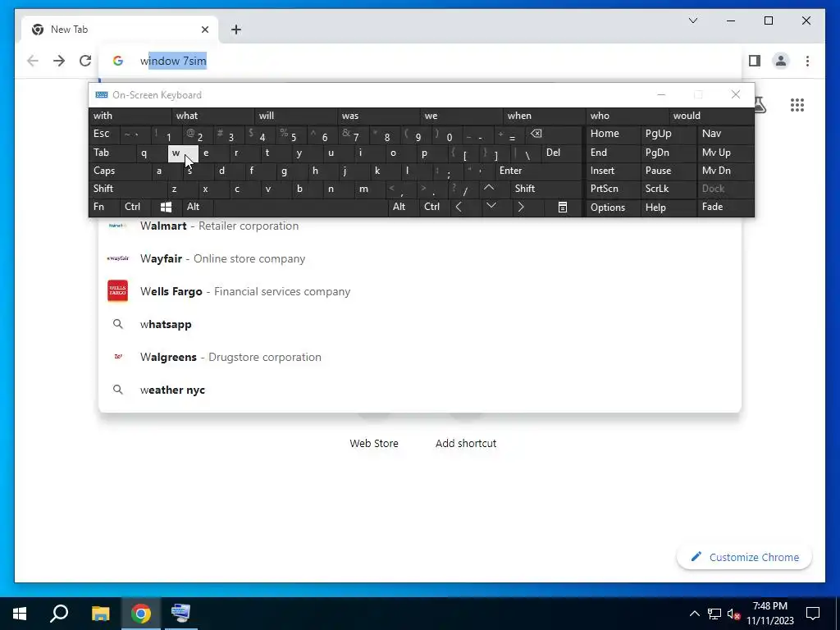The image size is (840, 630).
Task: Open the notification center icon
Action: pyautogui.click(x=813, y=614)
